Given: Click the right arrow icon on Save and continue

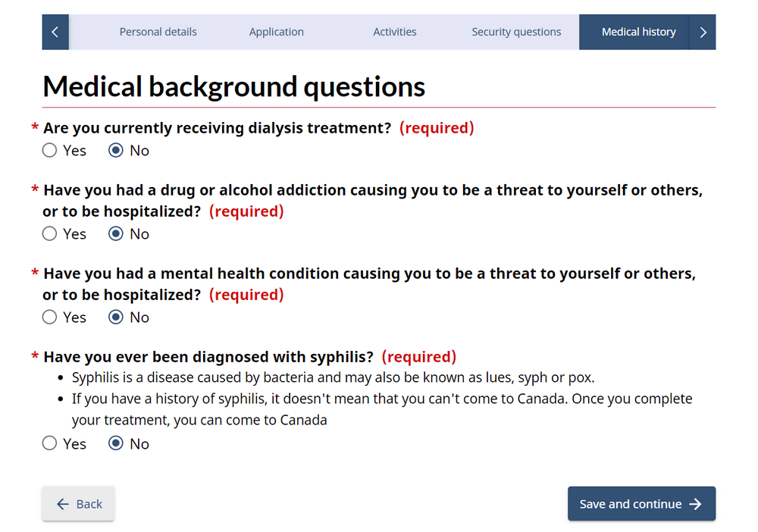Looking at the screenshot, I should point(696,504).
